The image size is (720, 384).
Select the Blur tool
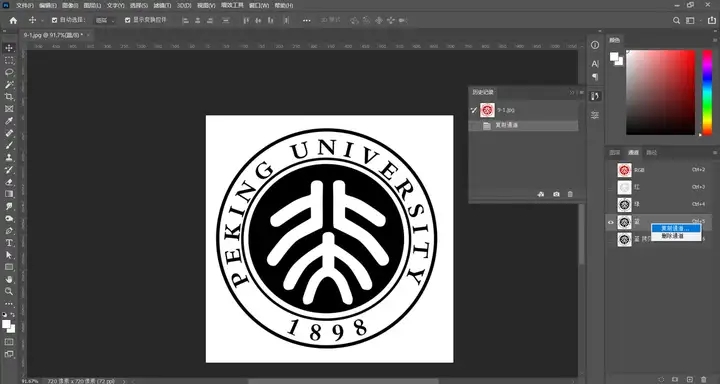click(x=9, y=206)
